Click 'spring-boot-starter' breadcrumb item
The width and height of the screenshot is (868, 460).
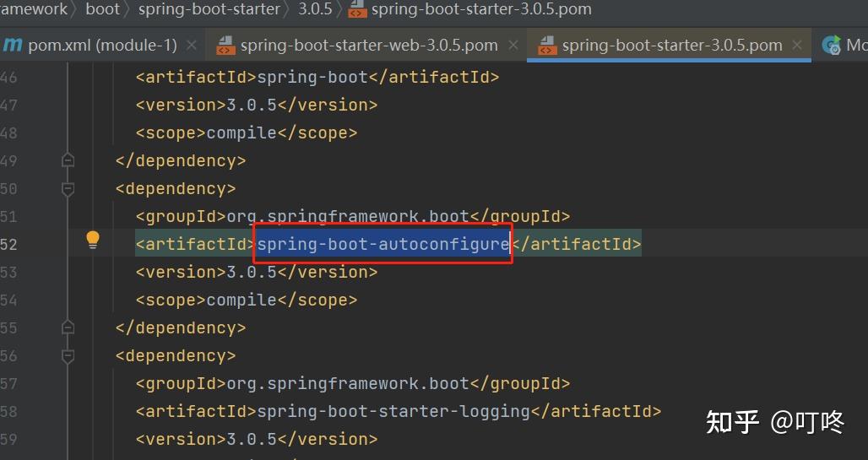209,8
